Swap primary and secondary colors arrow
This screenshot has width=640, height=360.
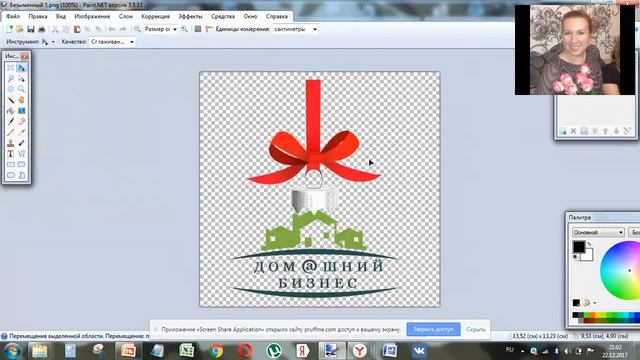click(589, 244)
